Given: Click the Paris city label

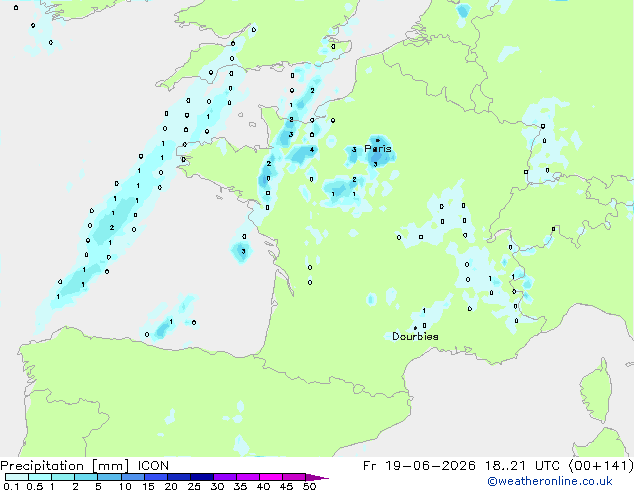Looking at the screenshot, I should pos(378,149).
